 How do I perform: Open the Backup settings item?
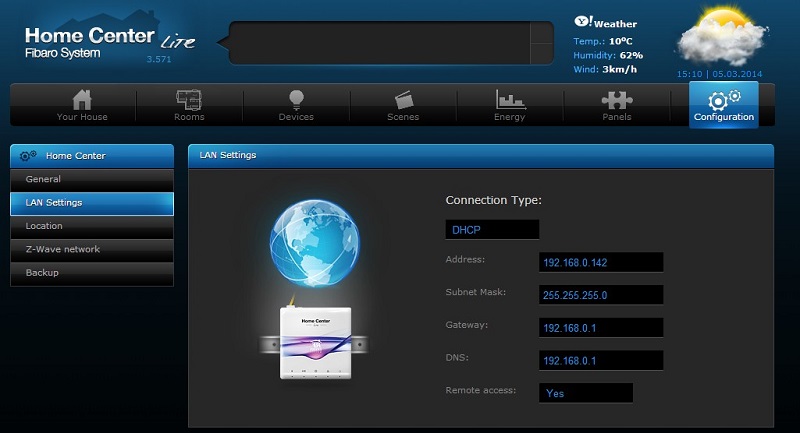point(92,273)
